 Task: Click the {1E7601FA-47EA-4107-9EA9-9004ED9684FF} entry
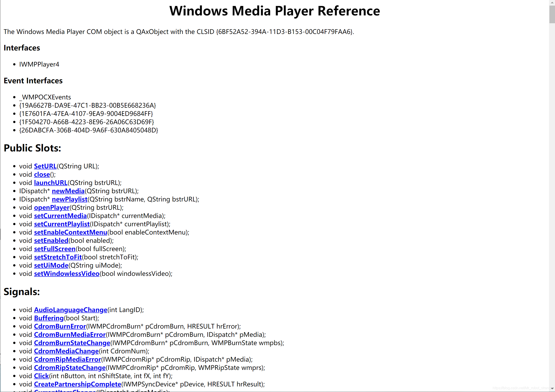tap(86, 114)
